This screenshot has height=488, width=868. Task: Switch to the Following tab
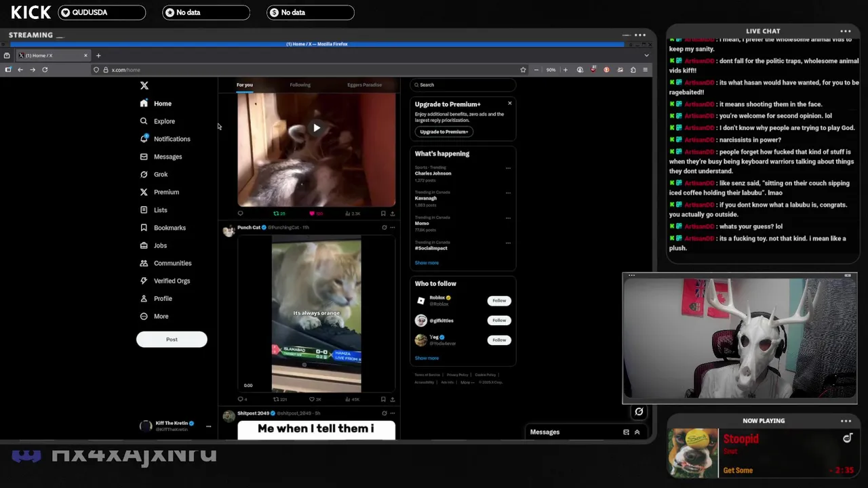coord(300,85)
